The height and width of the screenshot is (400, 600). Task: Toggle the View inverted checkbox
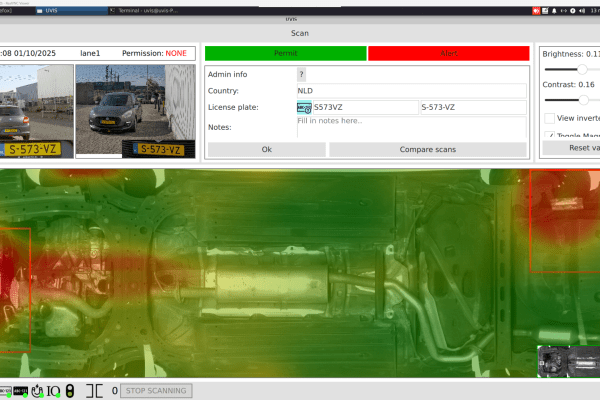[x=549, y=117]
